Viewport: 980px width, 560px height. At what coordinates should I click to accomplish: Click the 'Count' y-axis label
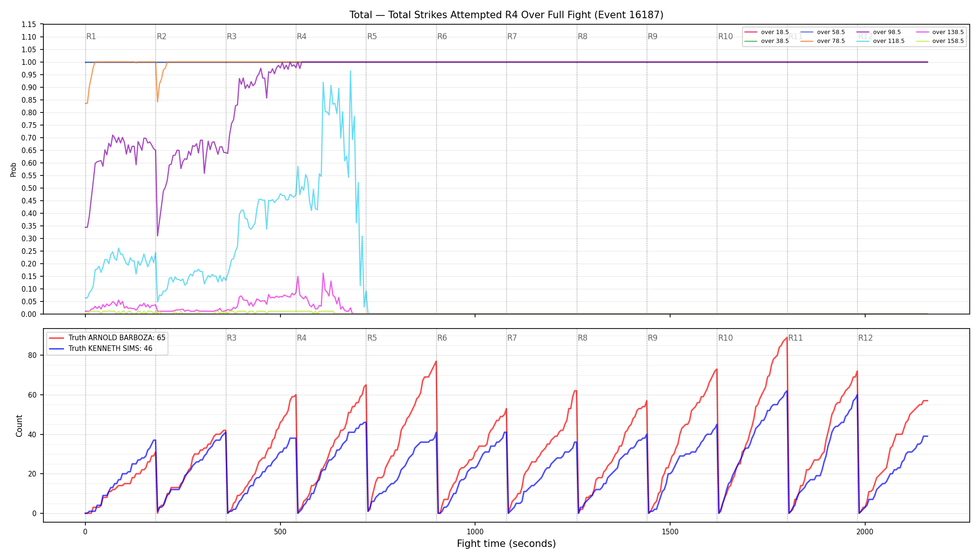click(x=19, y=426)
